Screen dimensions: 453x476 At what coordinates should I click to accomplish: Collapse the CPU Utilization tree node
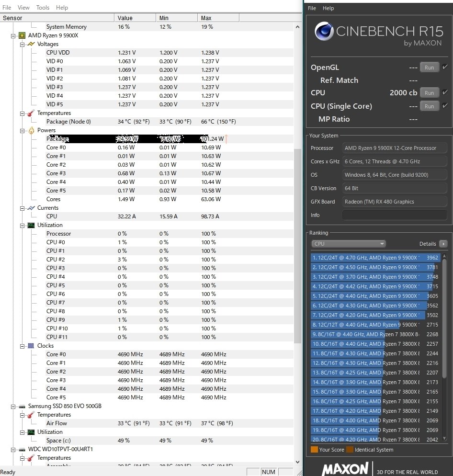(x=22, y=226)
